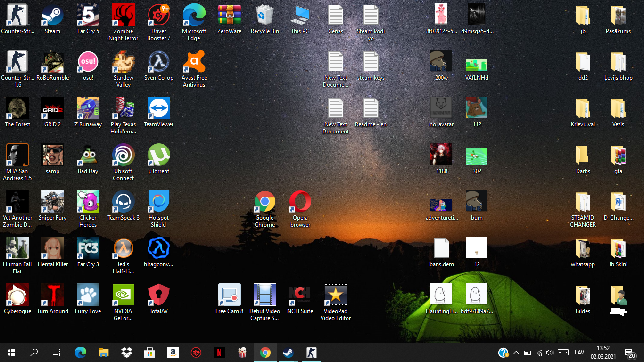Open Jed's Half-Life shortcut
644x362 pixels.
click(123, 256)
